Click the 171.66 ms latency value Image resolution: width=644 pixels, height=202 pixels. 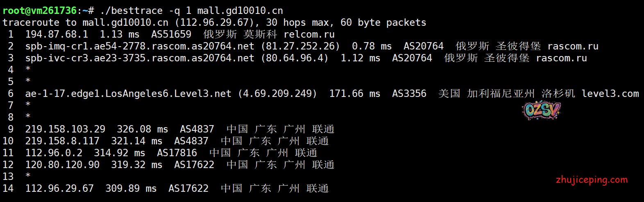(x=354, y=94)
